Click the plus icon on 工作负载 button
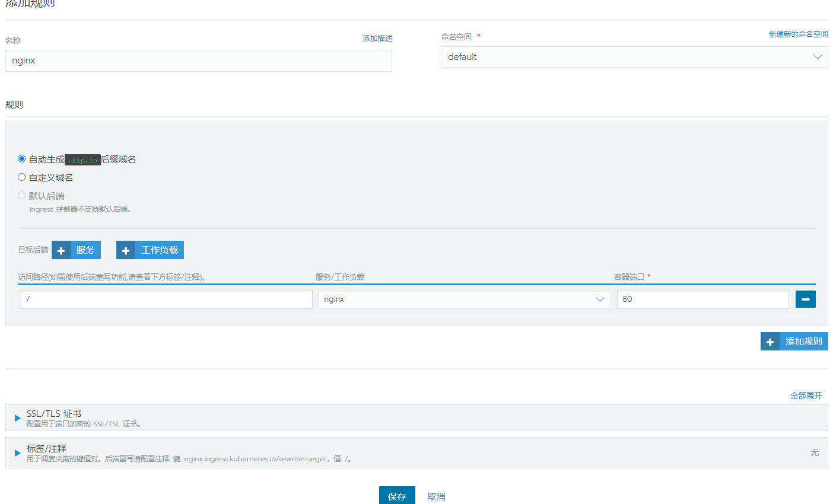Screen dimensions: 833x504 click(x=126, y=251)
